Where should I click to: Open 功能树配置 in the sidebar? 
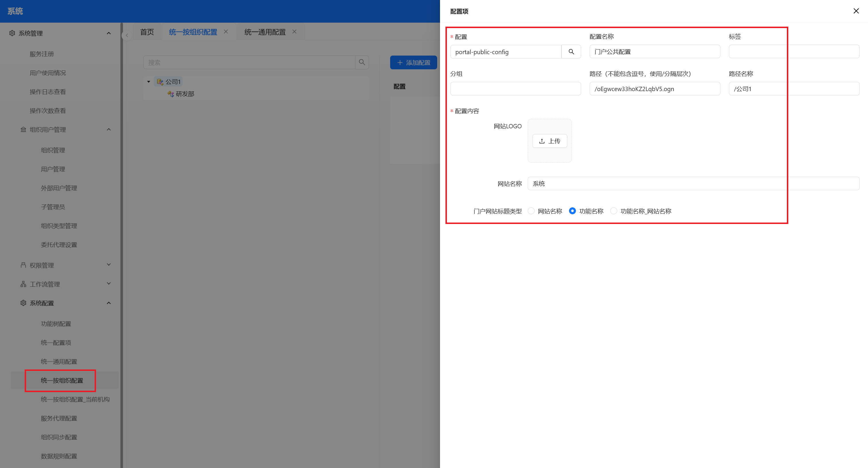pos(56,324)
